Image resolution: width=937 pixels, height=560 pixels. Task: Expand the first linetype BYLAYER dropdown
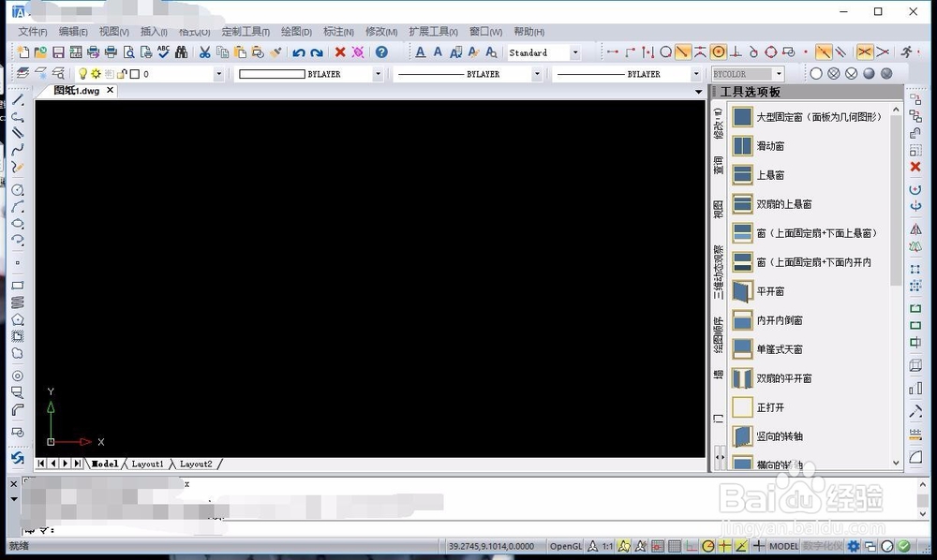[x=537, y=74]
